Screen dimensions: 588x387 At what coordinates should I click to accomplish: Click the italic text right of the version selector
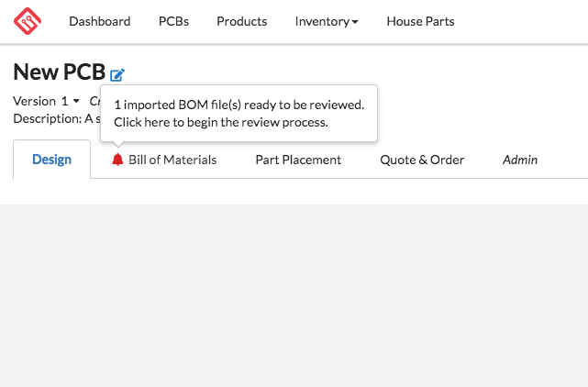(94, 101)
